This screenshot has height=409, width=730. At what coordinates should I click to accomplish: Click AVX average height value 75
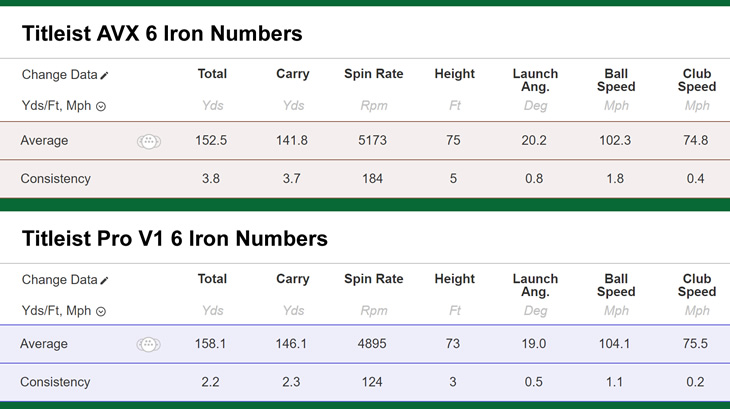[x=453, y=141]
